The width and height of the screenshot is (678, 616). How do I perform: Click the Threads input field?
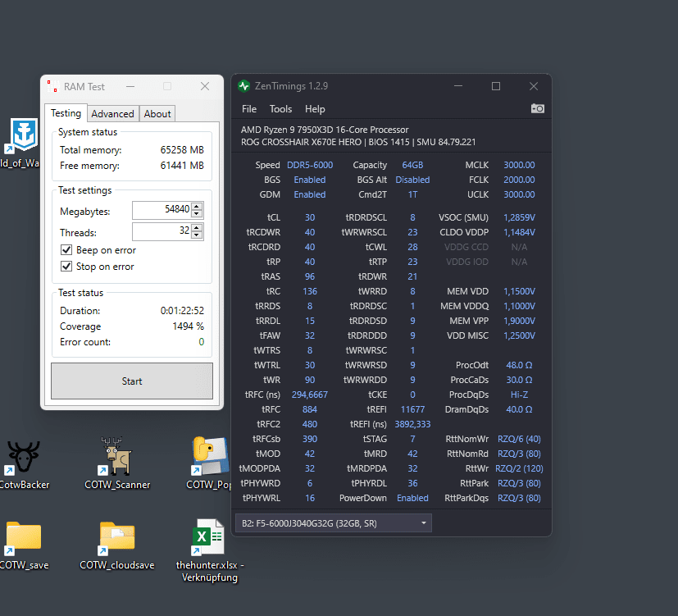(x=162, y=231)
